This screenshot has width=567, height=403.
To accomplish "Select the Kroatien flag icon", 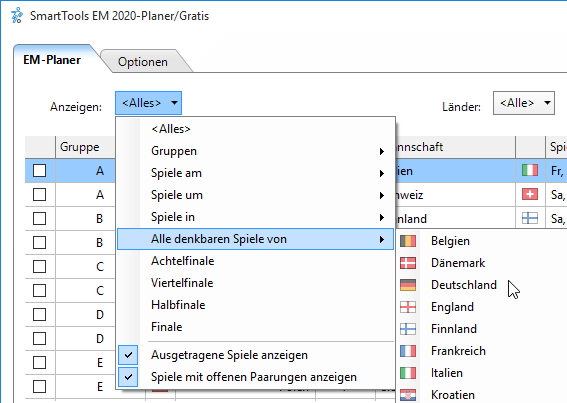I will pyautogui.click(x=408, y=395).
